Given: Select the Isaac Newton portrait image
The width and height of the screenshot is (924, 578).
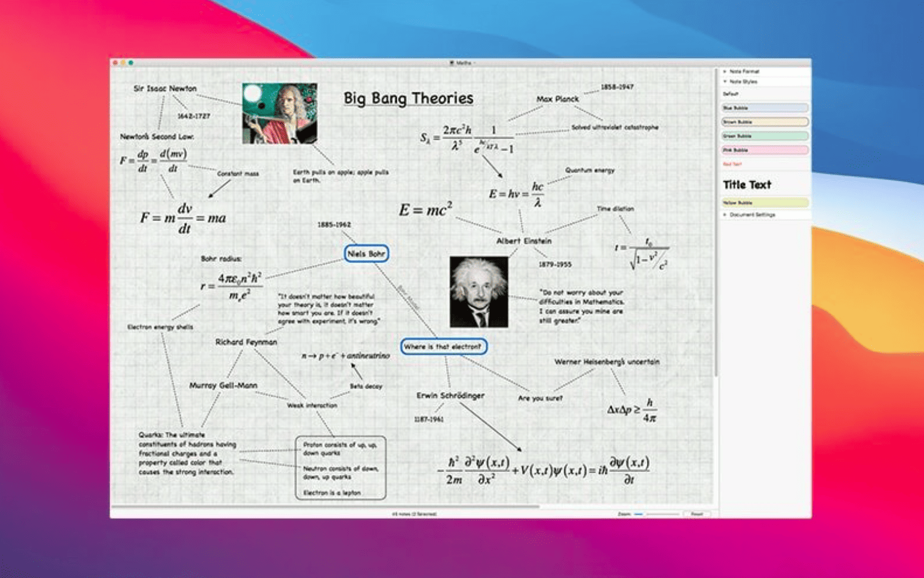Looking at the screenshot, I should tap(280, 113).
